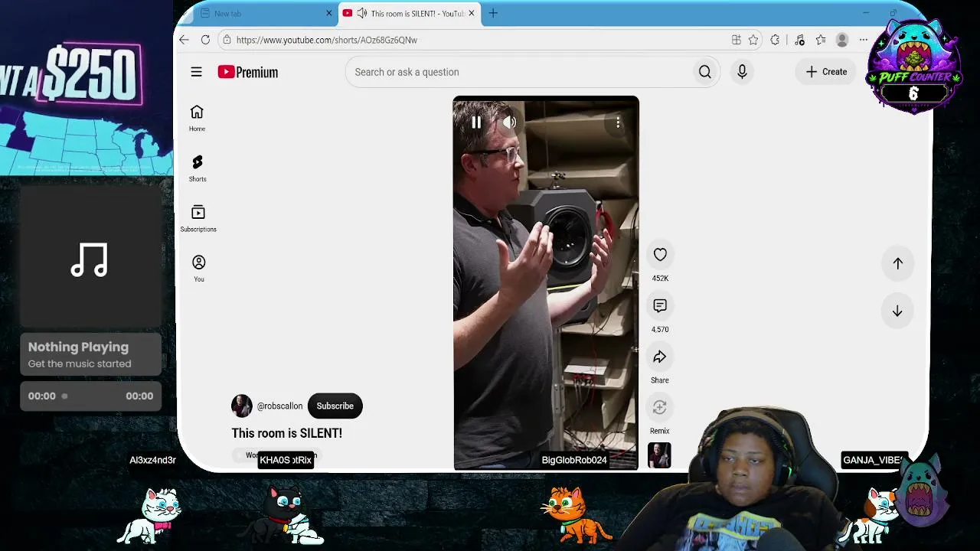980x551 pixels.
Task: Open comments with 4,570 count
Action: tap(660, 306)
